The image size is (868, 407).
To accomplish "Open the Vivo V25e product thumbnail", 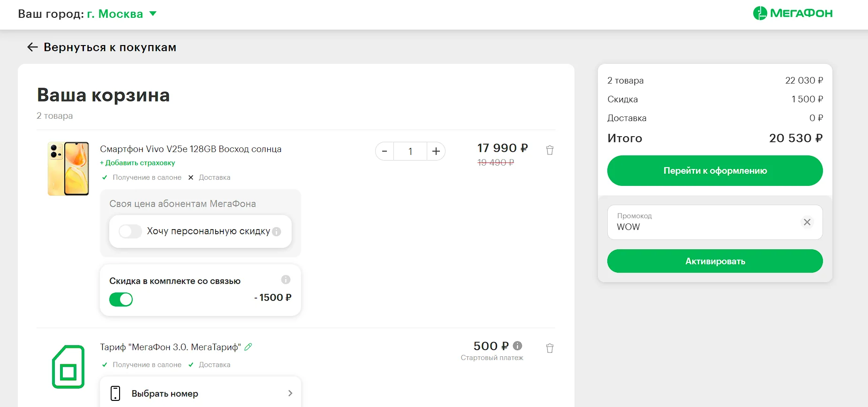I will [x=68, y=169].
